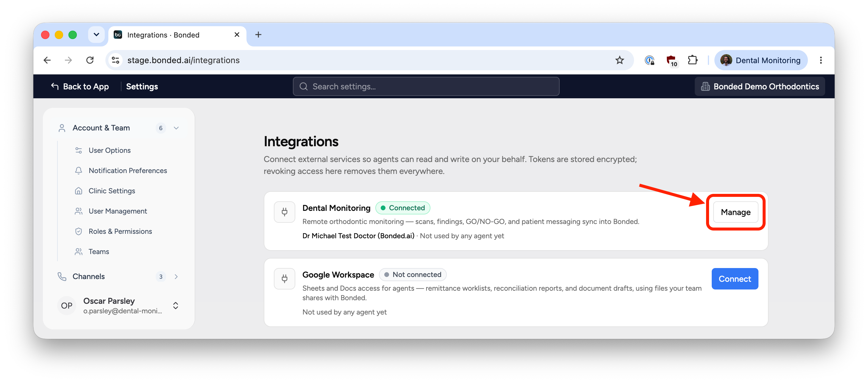The height and width of the screenshot is (383, 868).
Task: Click the browser back arrow
Action: coord(47,60)
